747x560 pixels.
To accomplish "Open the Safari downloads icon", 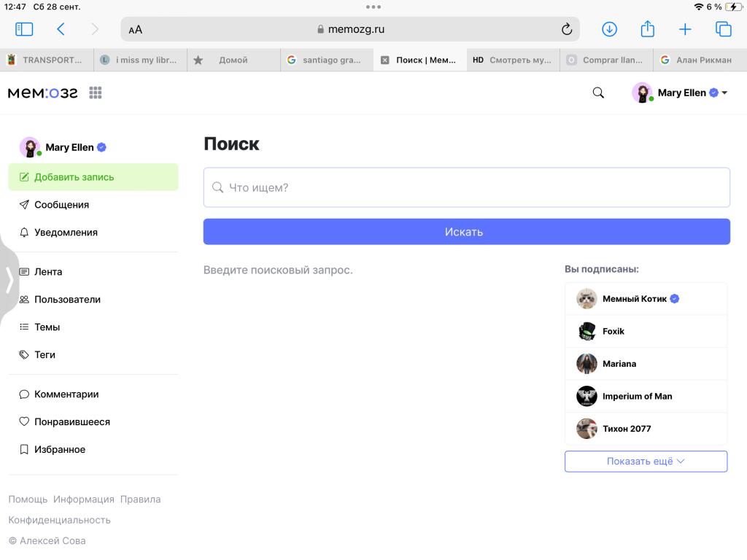I will 609,29.
